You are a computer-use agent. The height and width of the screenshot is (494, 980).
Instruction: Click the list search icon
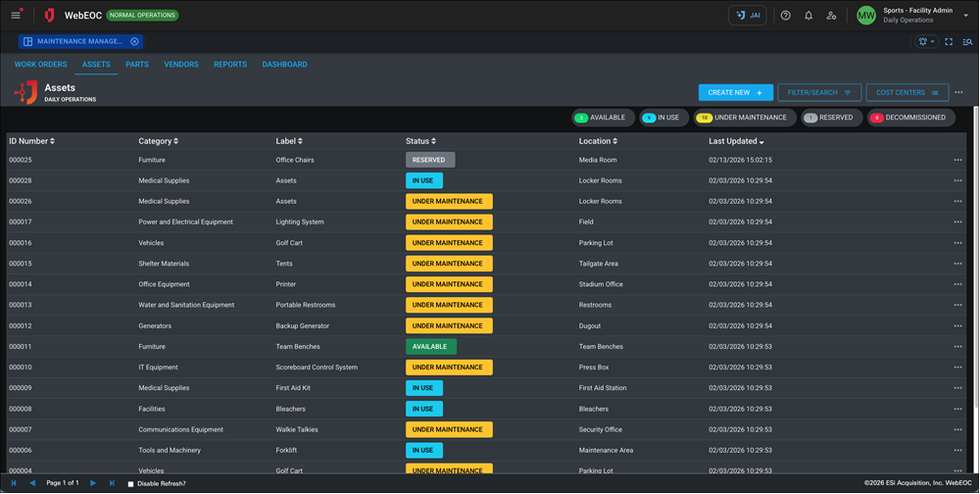click(967, 42)
